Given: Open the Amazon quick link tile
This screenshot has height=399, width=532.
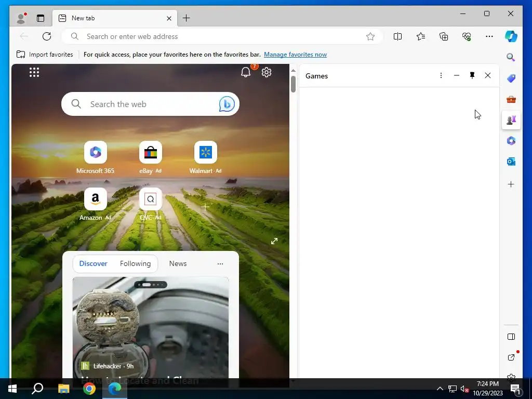Looking at the screenshot, I should click(x=96, y=204).
